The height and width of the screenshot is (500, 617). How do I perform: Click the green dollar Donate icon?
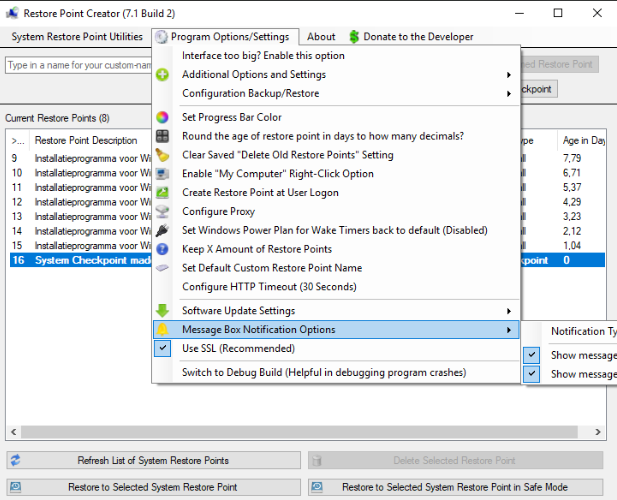tap(354, 37)
